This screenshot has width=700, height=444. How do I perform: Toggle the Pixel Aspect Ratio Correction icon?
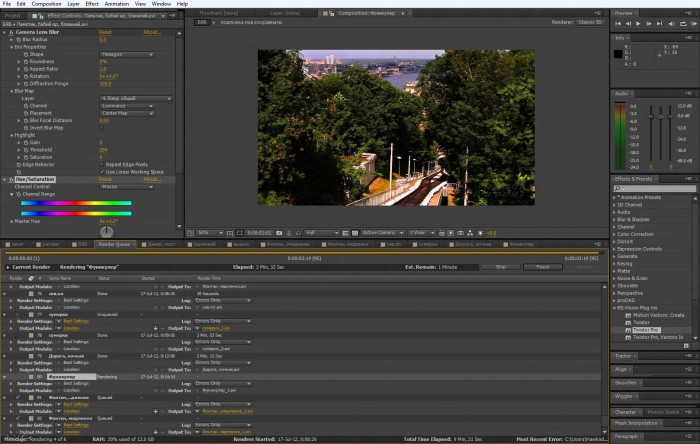(x=442, y=233)
